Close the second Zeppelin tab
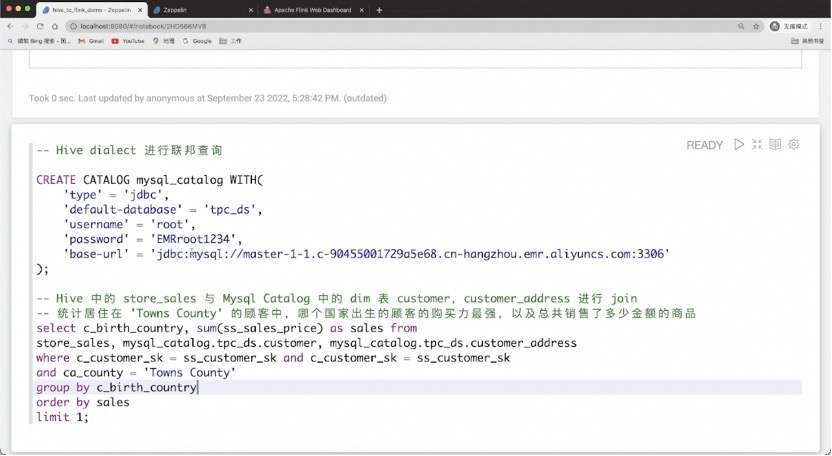Viewport: 832px width, 456px height. point(251,10)
